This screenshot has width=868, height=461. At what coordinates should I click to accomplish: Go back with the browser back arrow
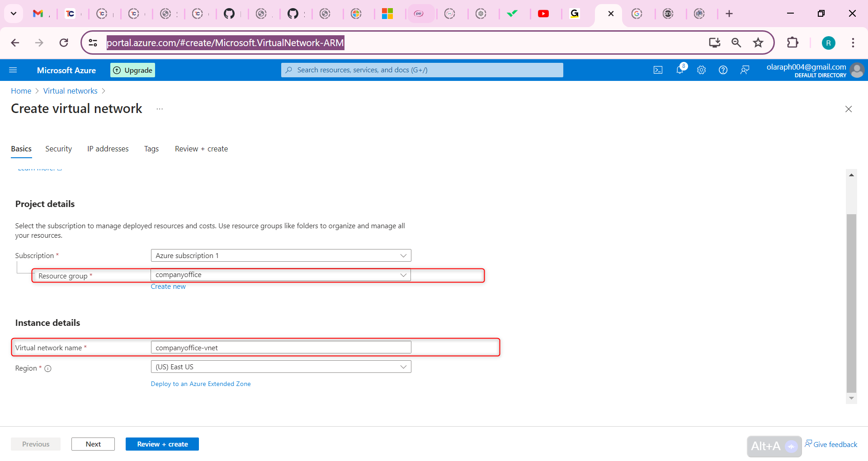[15, 43]
